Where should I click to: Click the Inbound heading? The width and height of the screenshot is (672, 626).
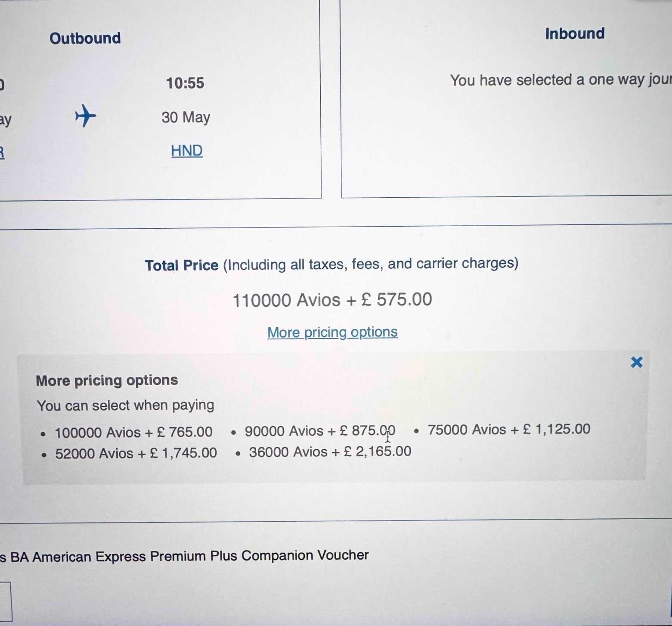(x=575, y=34)
